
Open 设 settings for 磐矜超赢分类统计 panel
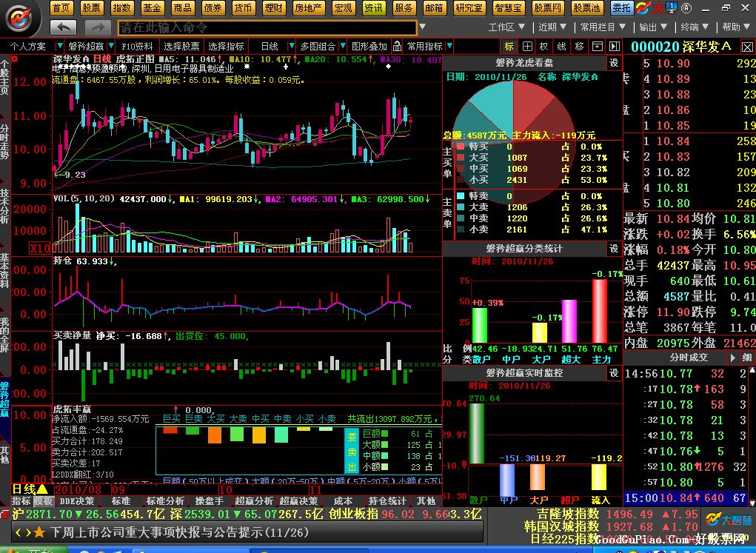pyautogui.click(x=614, y=248)
